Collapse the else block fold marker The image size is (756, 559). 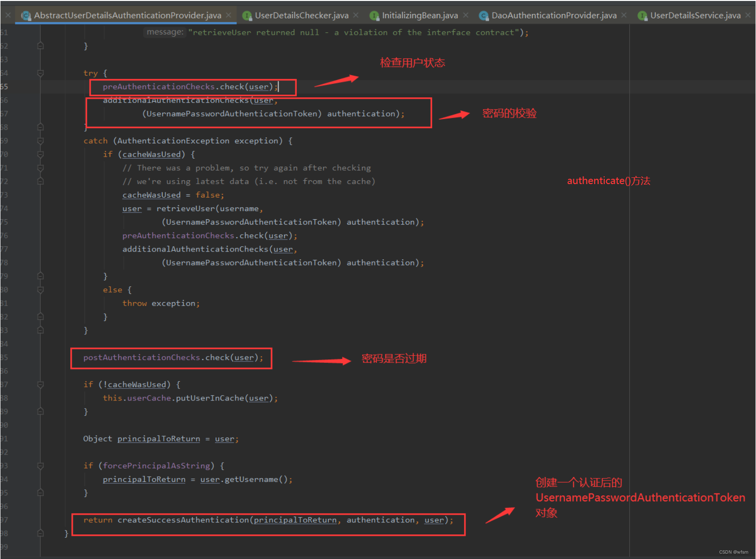(x=40, y=290)
